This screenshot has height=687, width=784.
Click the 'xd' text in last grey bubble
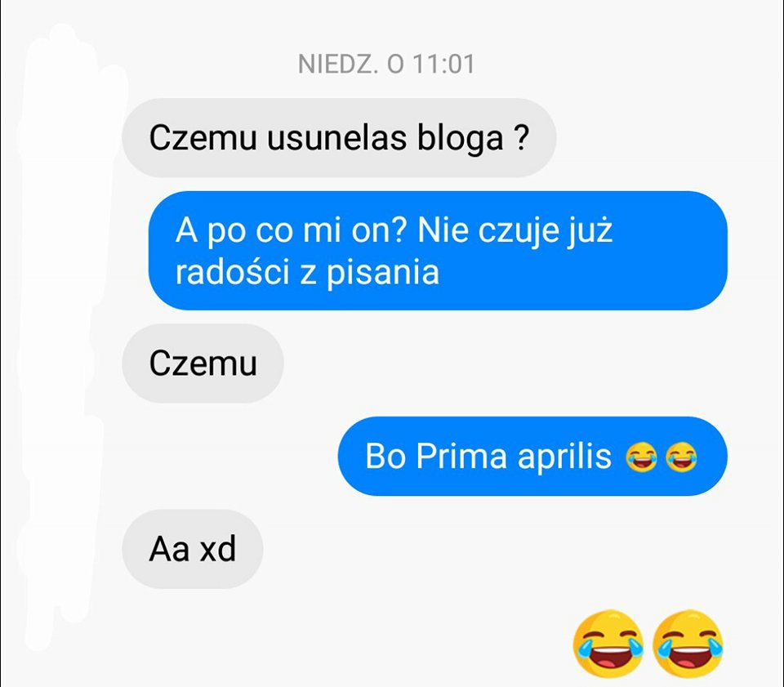tap(217, 549)
